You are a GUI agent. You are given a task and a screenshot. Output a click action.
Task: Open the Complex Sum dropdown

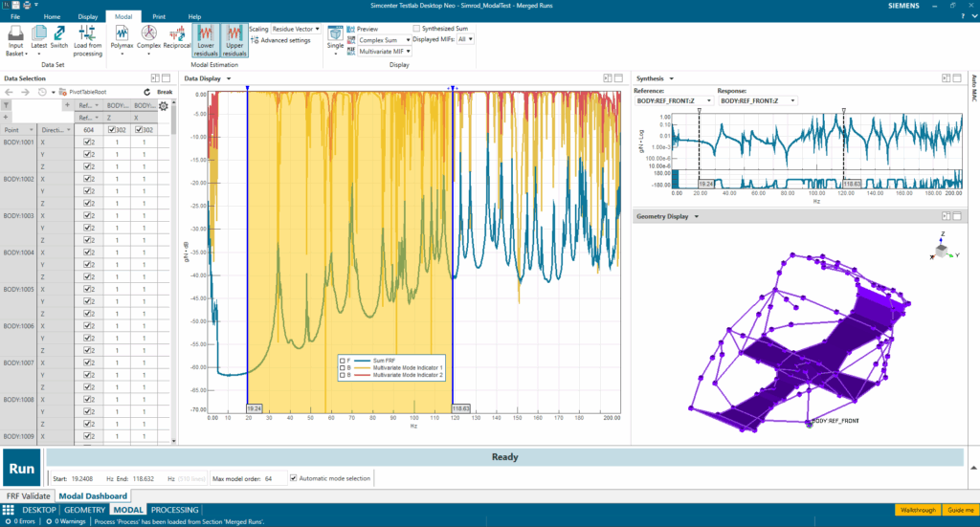click(x=384, y=40)
